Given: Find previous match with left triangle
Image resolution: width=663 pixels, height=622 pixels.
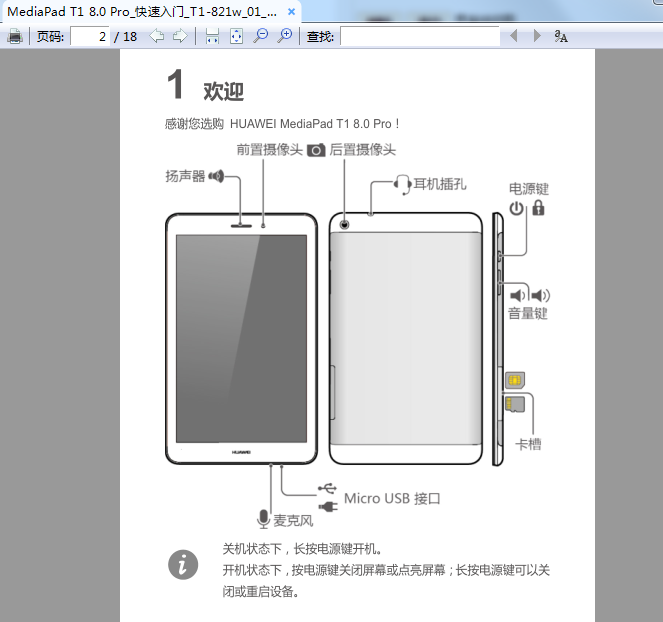Looking at the screenshot, I should point(514,36).
